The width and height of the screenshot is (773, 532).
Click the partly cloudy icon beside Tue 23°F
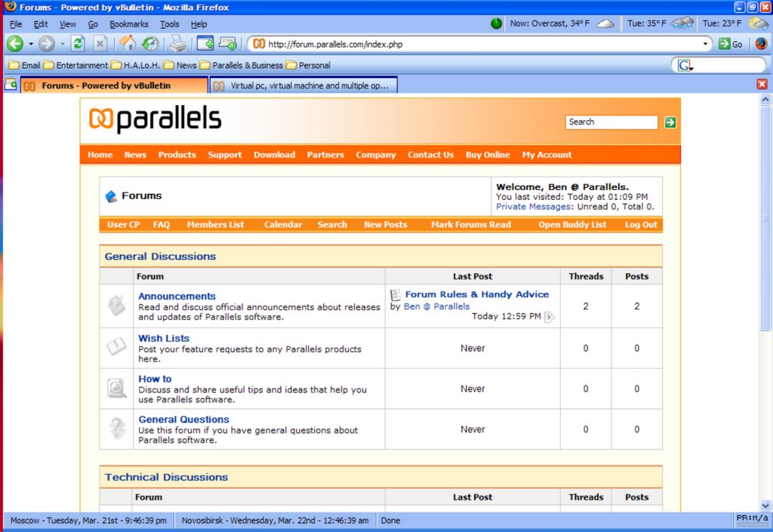pyautogui.click(x=758, y=23)
